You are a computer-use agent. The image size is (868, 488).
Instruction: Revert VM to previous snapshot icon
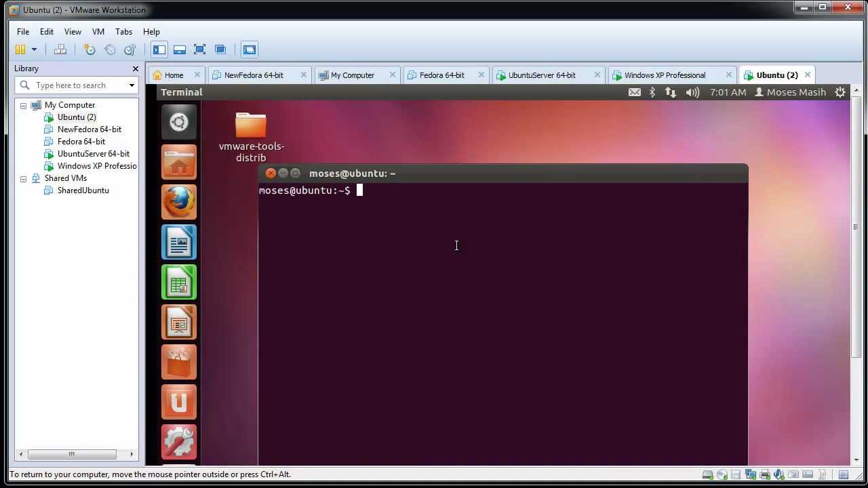click(x=110, y=49)
